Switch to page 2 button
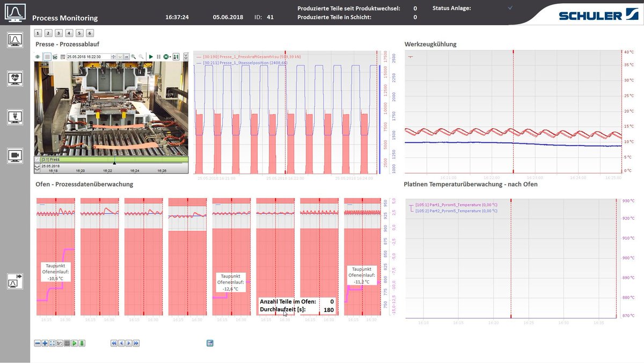Viewport: 644px width, 363px height. (x=48, y=33)
